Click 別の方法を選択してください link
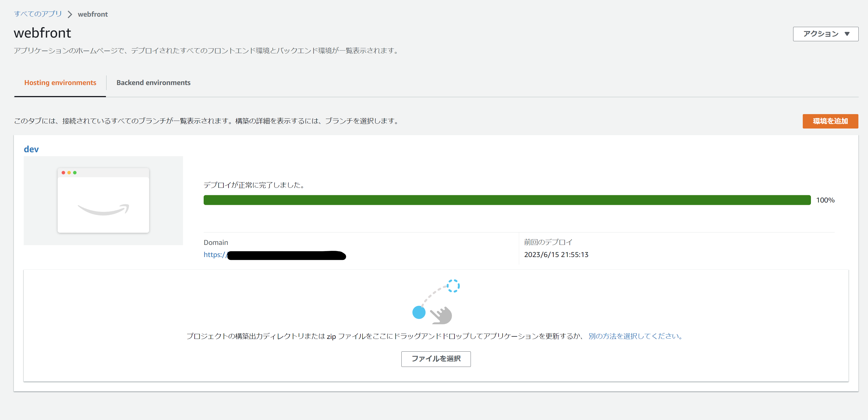 pyautogui.click(x=635, y=336)
